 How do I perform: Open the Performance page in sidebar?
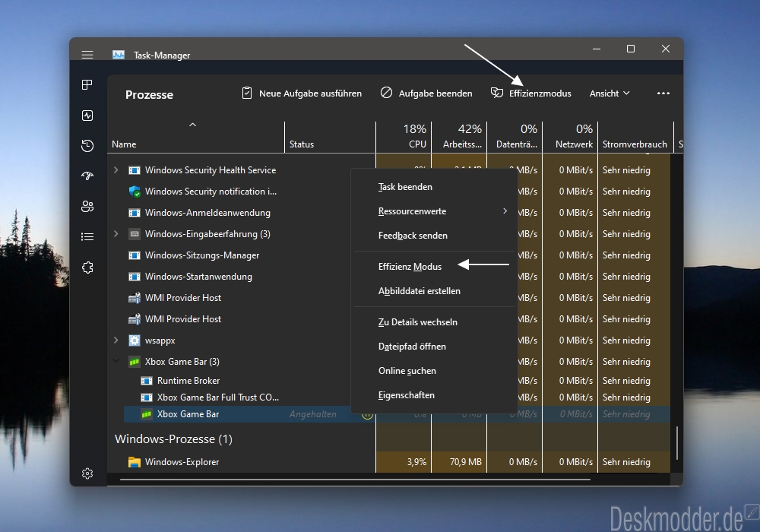[87, 116]
